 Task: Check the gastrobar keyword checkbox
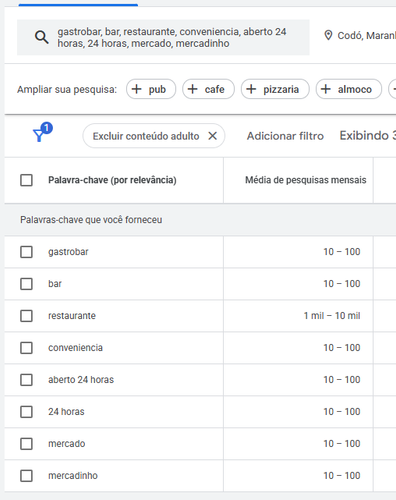(26, 252)
